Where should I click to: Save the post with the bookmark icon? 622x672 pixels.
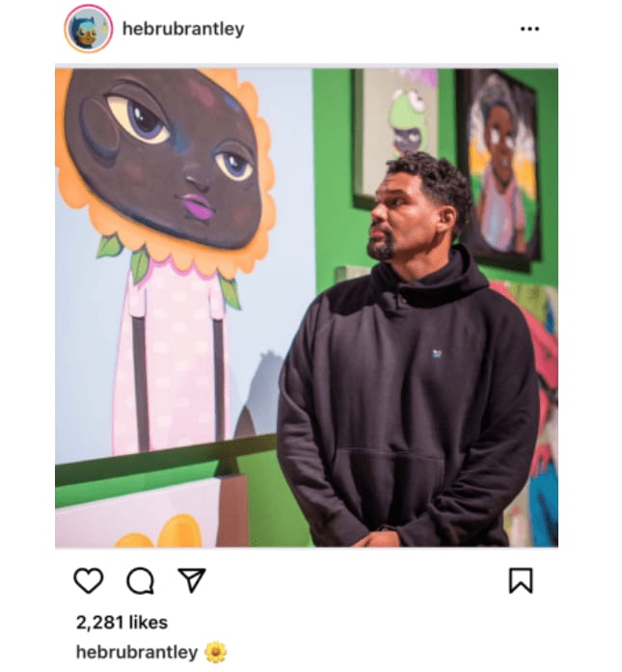pos(521,580)
